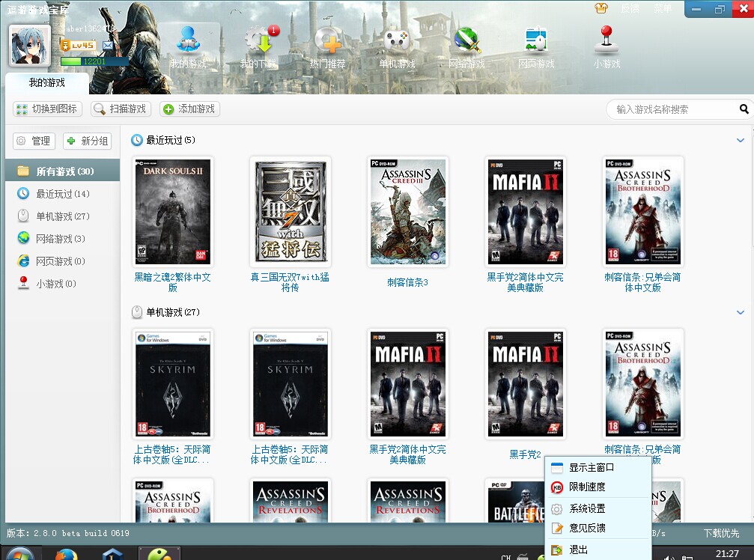This screenshot has height=560, width=754.
Task: Open 网页游戏 icon in top navigation
Action: tap(536, 47)
